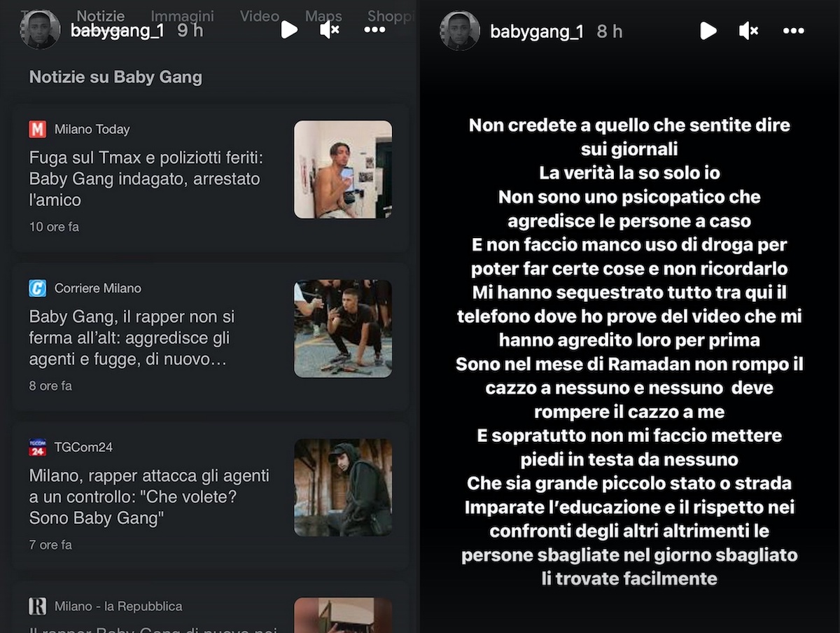Open the TGCom24 article thumbnail with the hooded figure

pyautogui.click(x=343, y=487)
